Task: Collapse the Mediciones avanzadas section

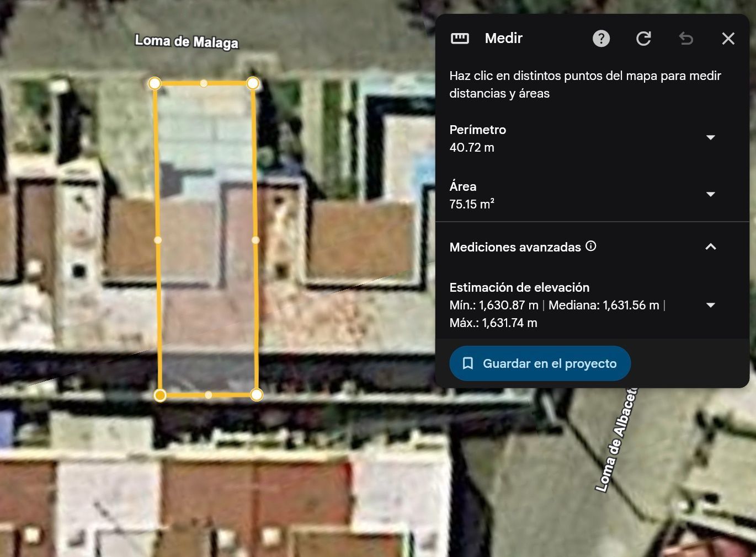Action: (x=711, y=247)
